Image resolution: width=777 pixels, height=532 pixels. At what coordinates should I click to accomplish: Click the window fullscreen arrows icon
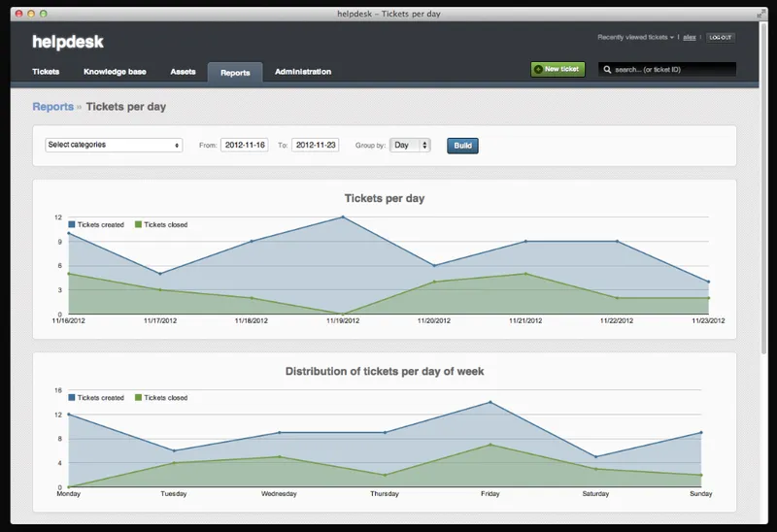760,15
